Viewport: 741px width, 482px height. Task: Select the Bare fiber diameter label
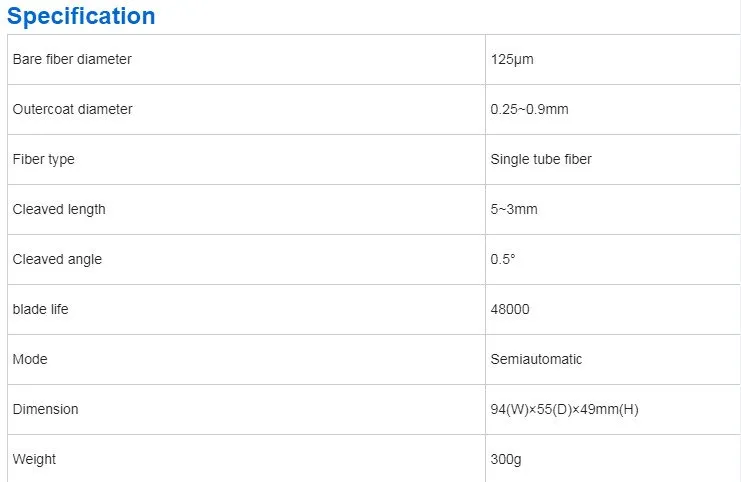72,59
